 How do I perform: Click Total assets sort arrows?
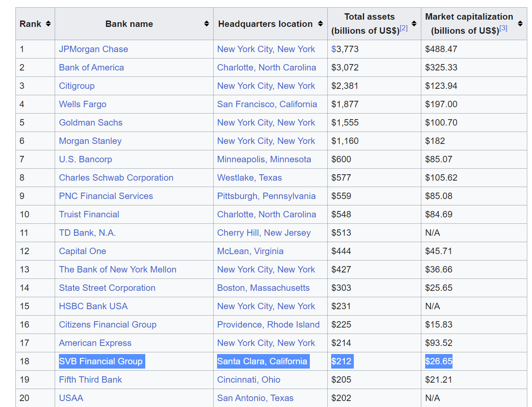414,24
